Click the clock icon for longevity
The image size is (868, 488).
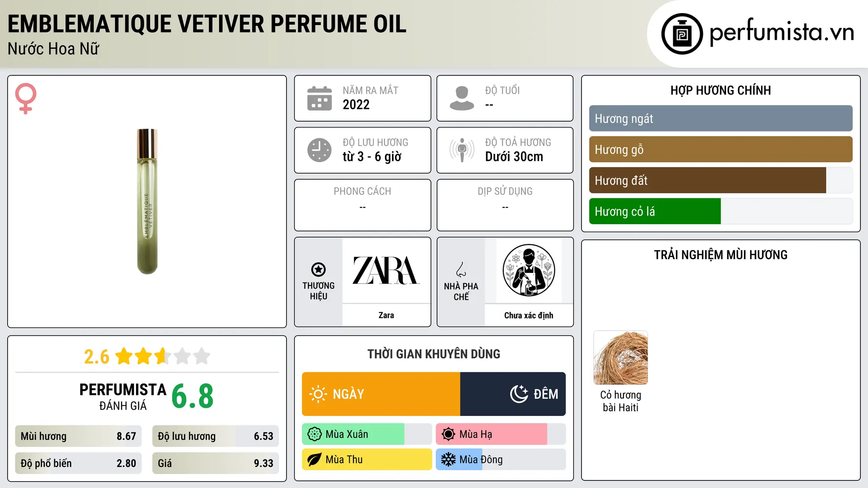[x=320, y=150]
